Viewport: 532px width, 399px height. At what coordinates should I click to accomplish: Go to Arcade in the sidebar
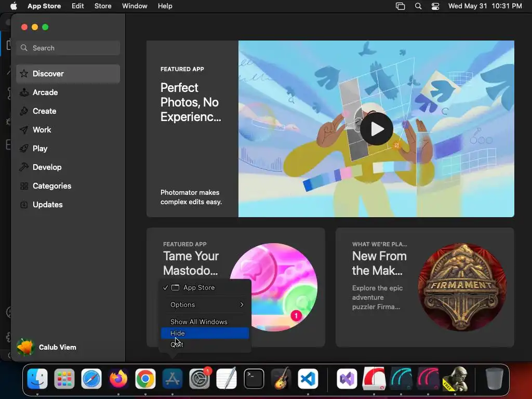[68, 92]
